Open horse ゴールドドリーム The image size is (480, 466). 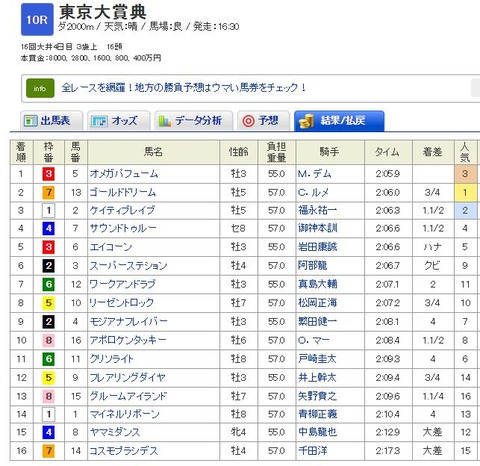pyautogui.click(x=123, y=192)
